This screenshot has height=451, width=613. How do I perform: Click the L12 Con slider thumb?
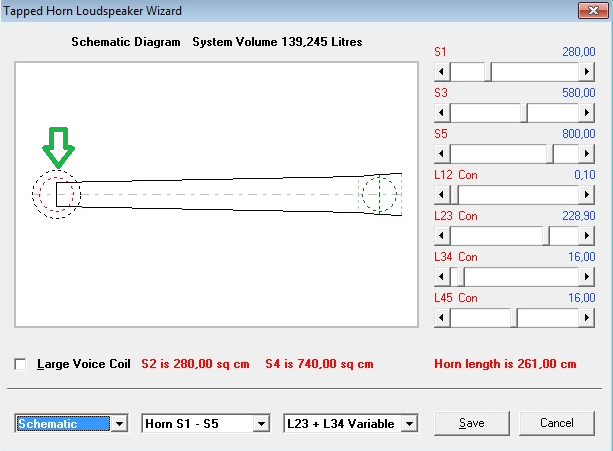click(455, 195)
